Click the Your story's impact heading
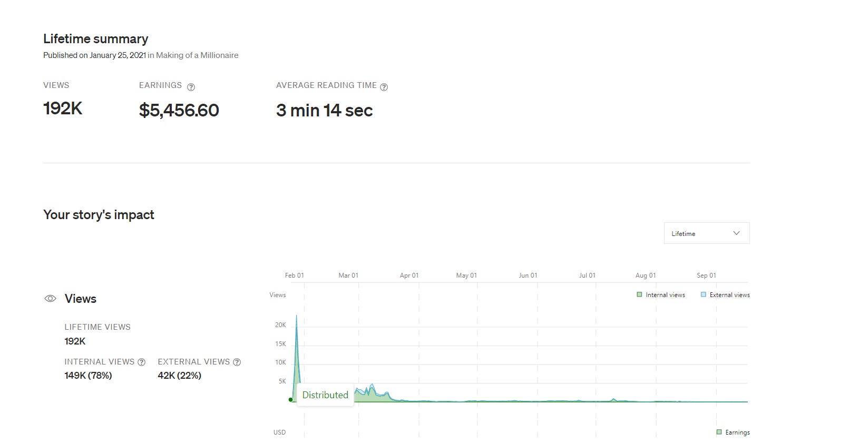The height and width of the screenshot is (443, 868). (x=99, y=215)
